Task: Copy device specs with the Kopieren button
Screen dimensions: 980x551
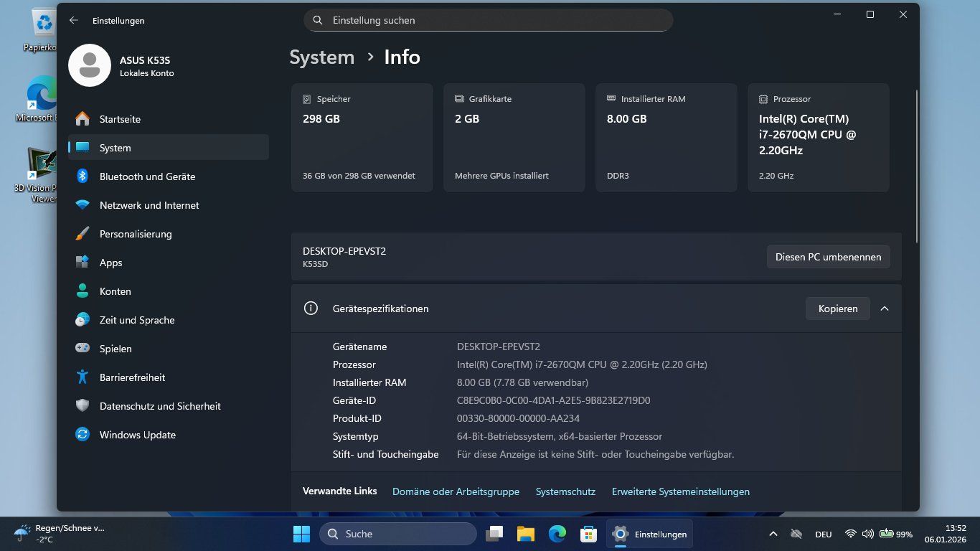Action: coord(838,309)
